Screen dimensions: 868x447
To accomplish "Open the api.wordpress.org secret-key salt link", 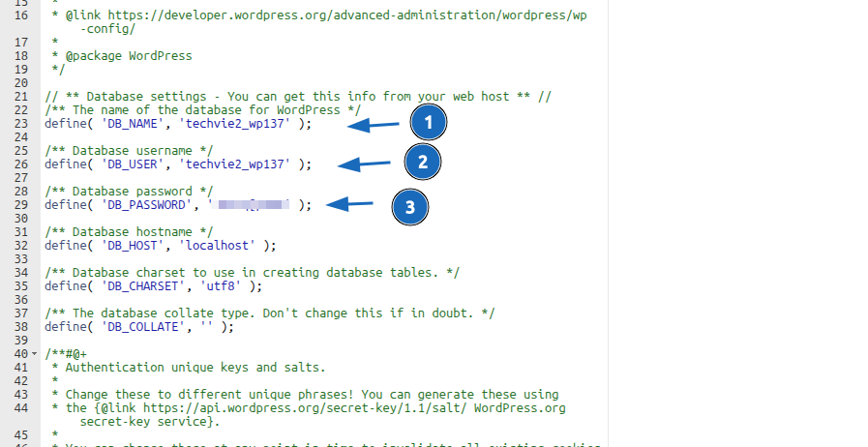I will pyautogui.click(x=329, y=408).
